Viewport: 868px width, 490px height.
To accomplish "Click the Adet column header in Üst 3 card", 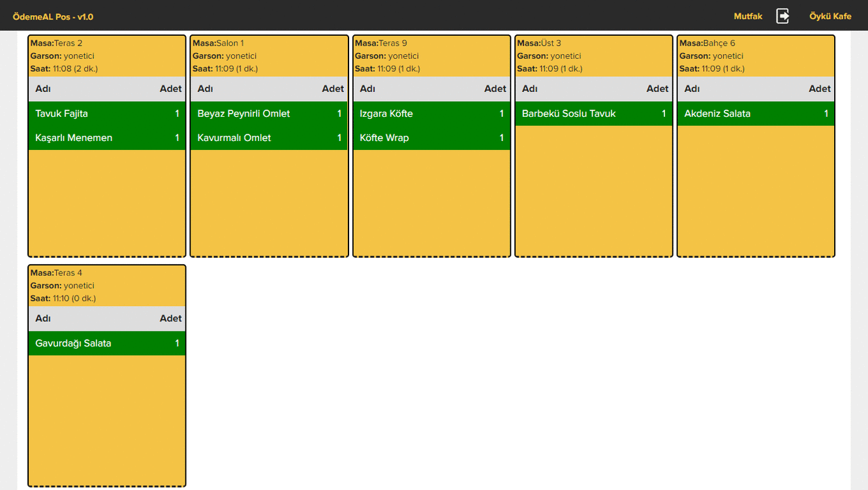I will [658, 89].
